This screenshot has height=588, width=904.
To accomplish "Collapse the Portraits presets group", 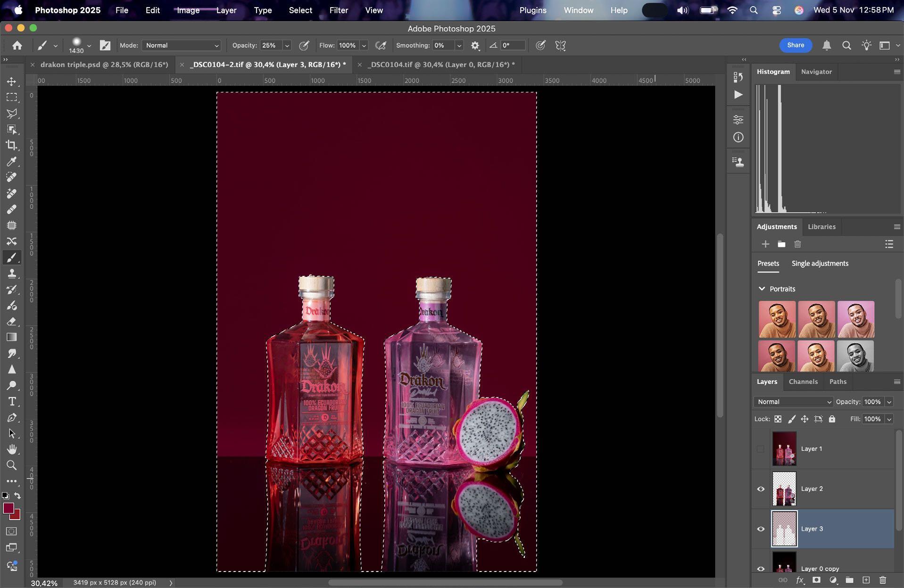I will (762, 289).
